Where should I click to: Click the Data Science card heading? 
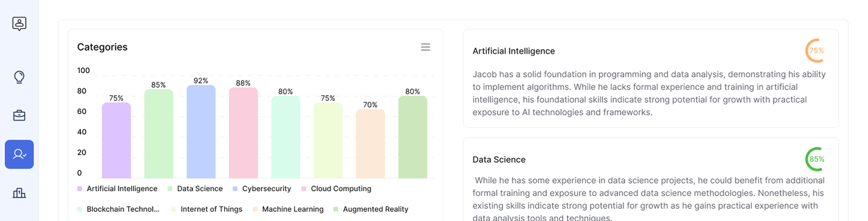click(x=499, y=160)
